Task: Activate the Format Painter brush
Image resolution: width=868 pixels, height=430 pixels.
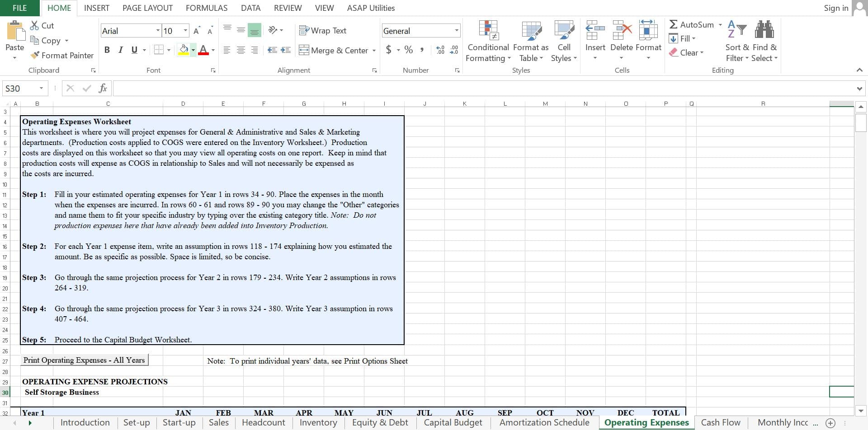Action: point(35,55)
